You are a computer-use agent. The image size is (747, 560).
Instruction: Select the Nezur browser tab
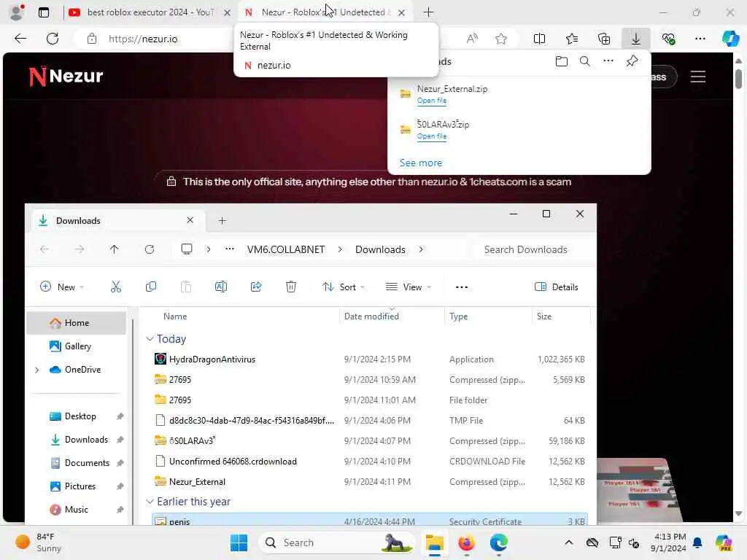324,12
